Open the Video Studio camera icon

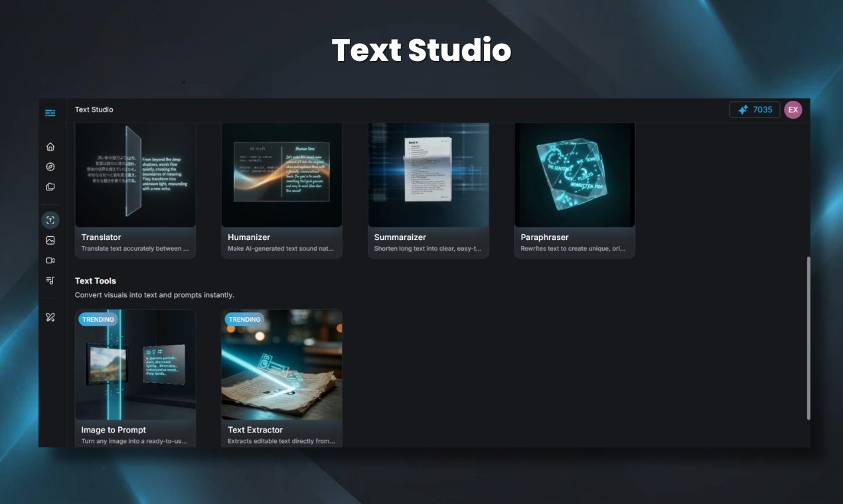tap(50, 260)
